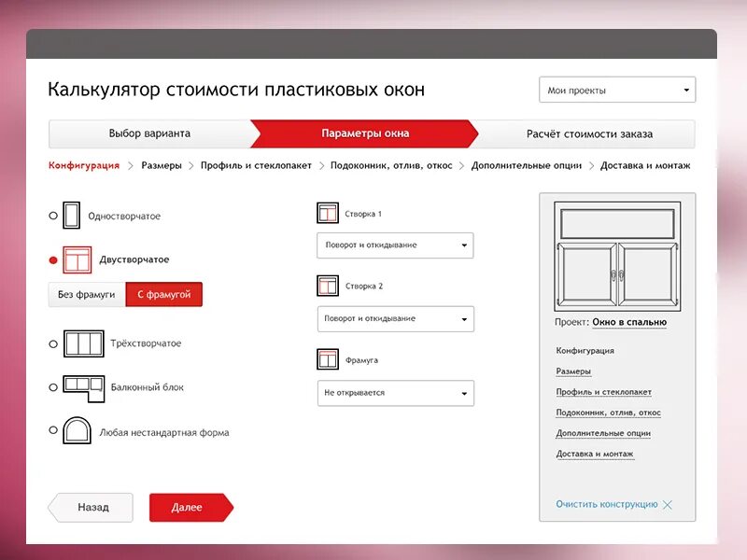Click the Створка 2 sash icon
The image size is (747, 560).
click(x=328, y=286)
